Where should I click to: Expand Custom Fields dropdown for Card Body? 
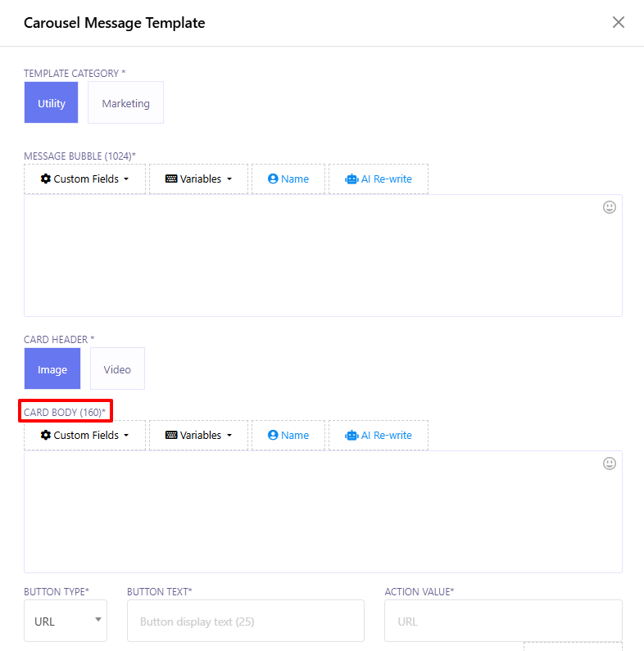coord(85,436)
